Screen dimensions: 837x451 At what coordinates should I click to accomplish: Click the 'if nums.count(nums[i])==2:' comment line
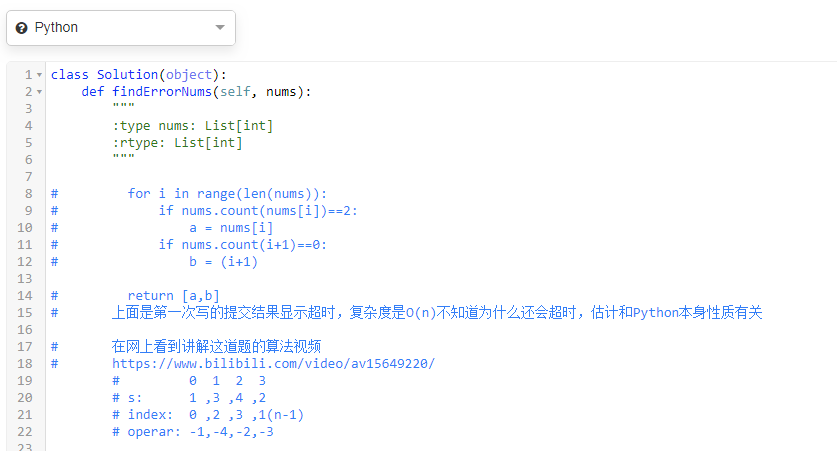[258, 211]
